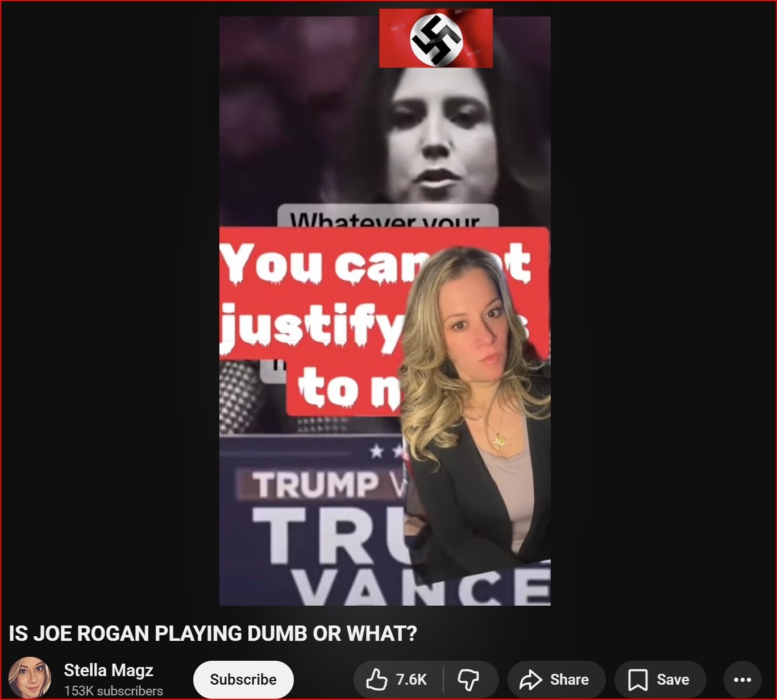Click the thumbs-up like icon
The image size is (777, 700).
(376, 680)
